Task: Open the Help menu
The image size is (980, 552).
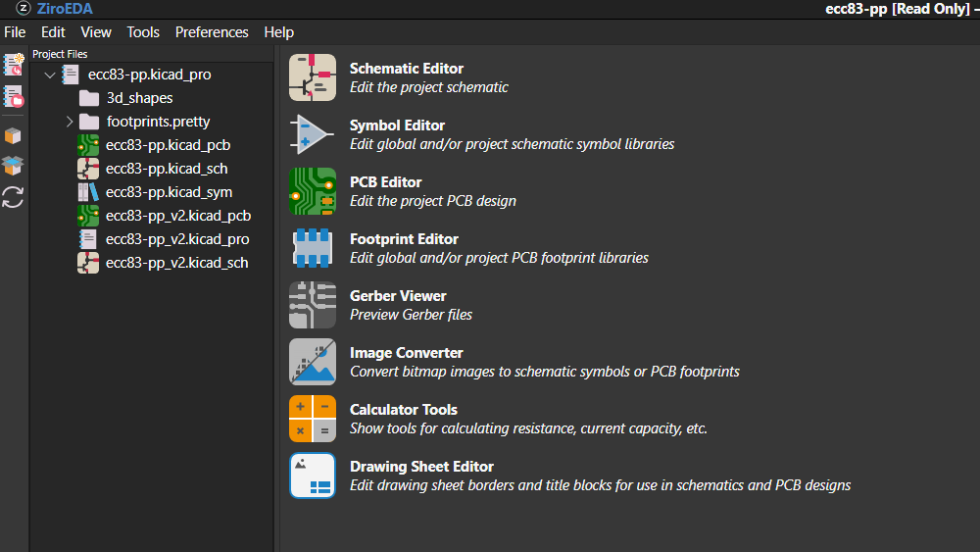Action: [x=278, y=32]
